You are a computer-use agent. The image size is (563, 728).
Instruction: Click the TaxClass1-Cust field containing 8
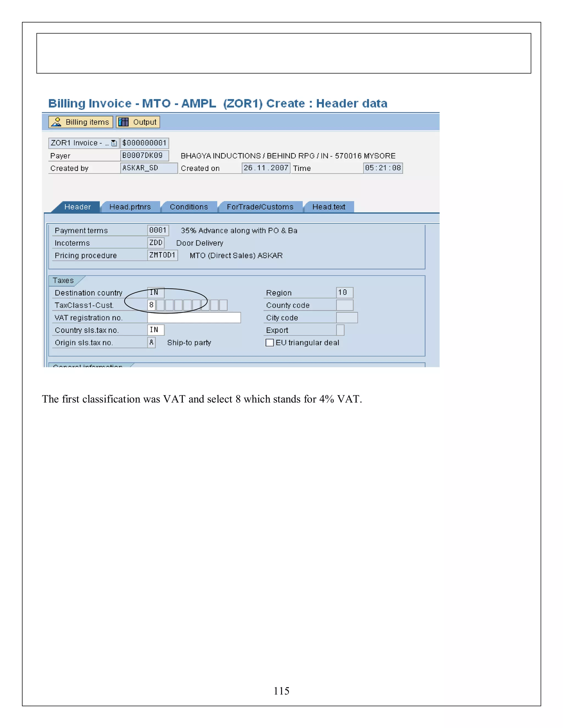[151, 305]
